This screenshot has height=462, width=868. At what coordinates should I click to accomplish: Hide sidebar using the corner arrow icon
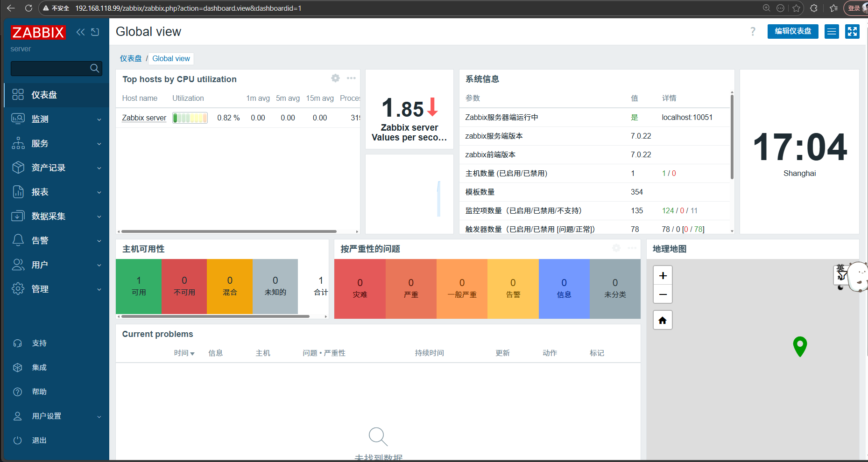[x=95, y=32]
